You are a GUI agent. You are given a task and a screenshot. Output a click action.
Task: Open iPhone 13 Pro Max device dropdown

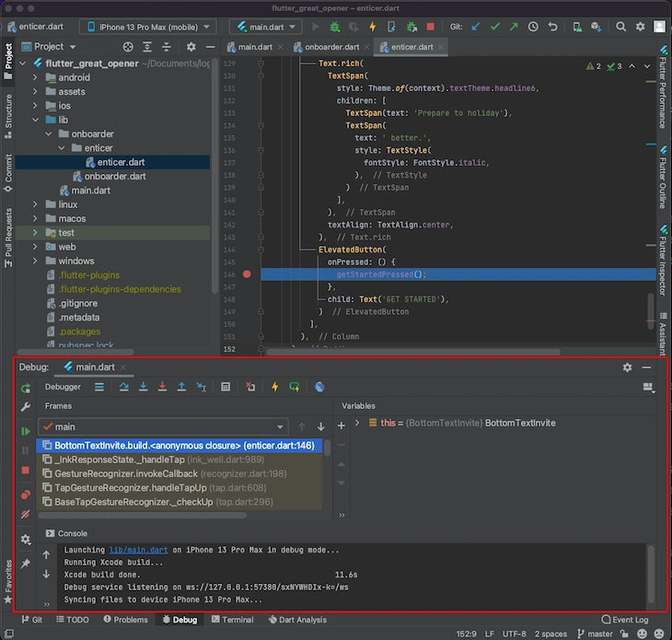pos(149,27)
